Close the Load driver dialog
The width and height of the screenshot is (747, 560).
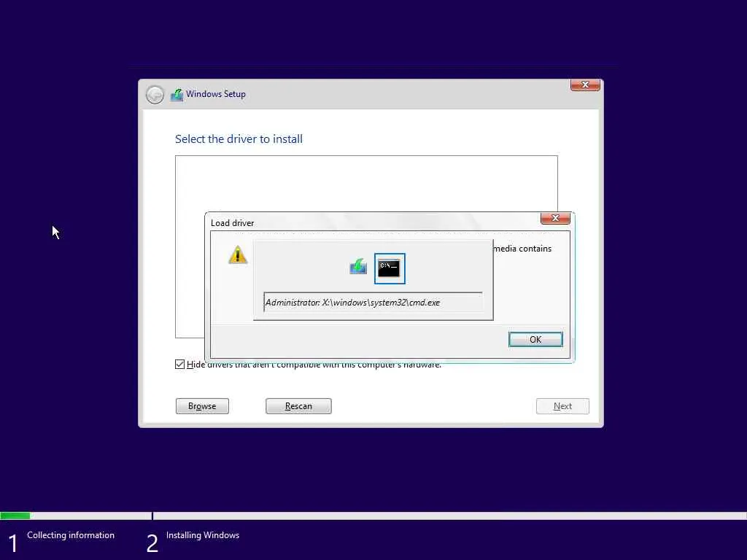click(x=555, y=218)
